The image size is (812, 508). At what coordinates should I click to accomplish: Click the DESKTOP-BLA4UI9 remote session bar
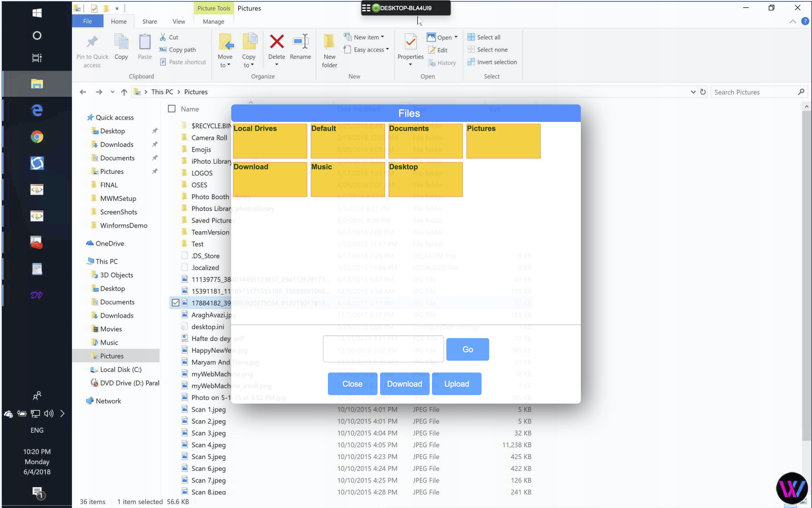pyautogui.click(x=406, y=8)
